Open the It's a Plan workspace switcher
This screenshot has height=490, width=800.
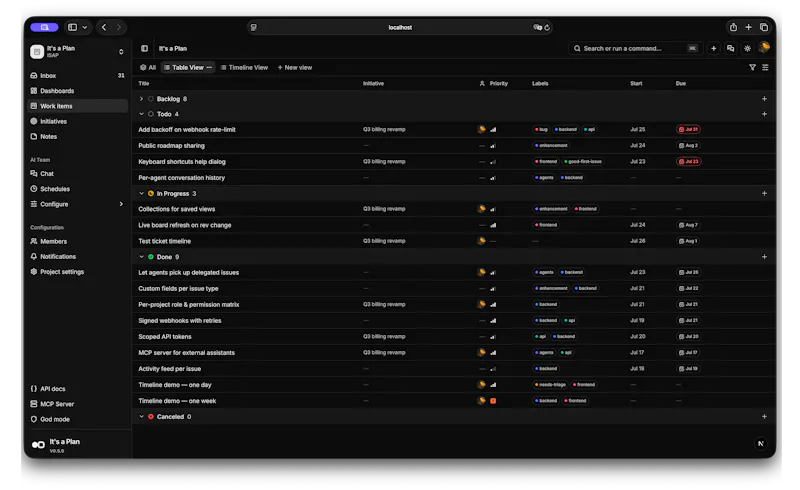click(x=78, y=52)
